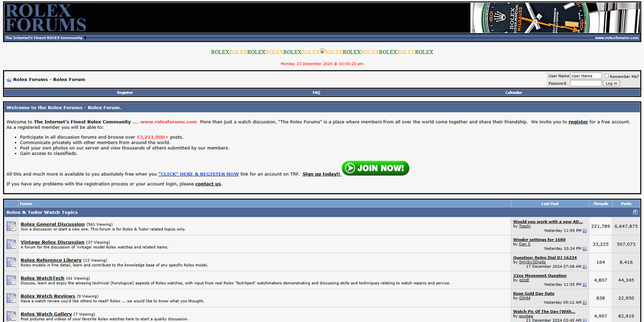The width and height of the screenshot is (644, 322).
Task: Open thread Question: Rolex Dial DJ 16234
Action: click(x=545, y=258)
